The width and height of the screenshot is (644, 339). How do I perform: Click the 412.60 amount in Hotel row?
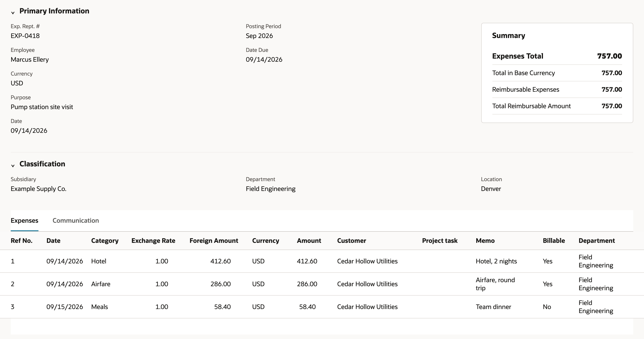coord(307,261)
